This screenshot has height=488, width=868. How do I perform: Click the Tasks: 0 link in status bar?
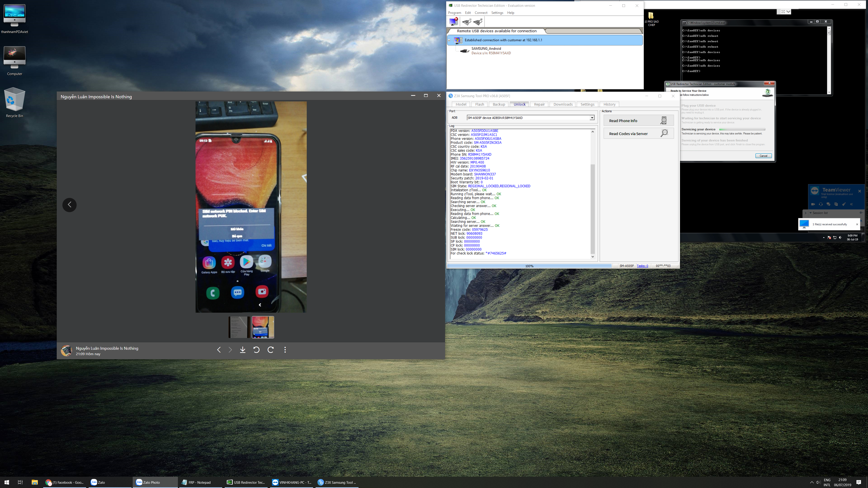[642, 266]
